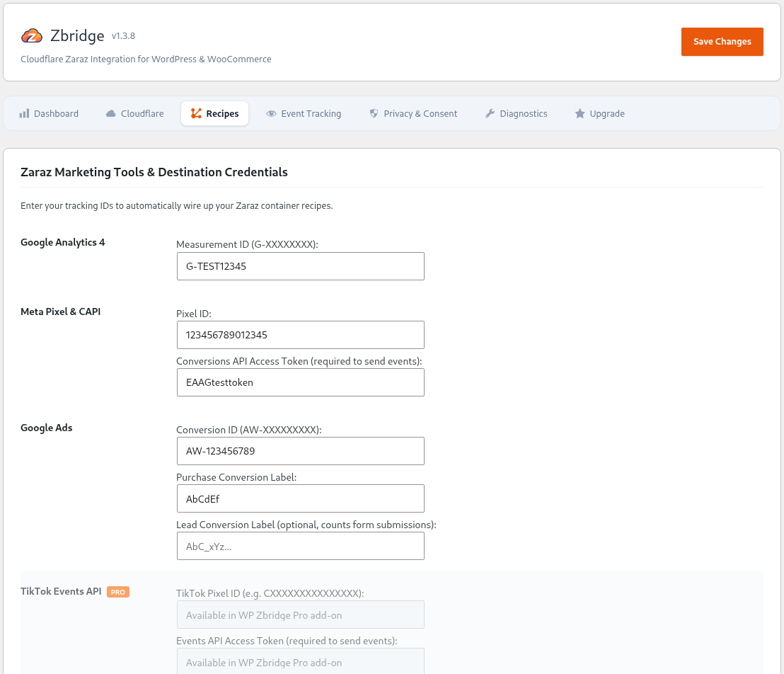Viewport: 784px width, 674px height.
Task: Go to the Event Tracking tab
Action: 304,113
